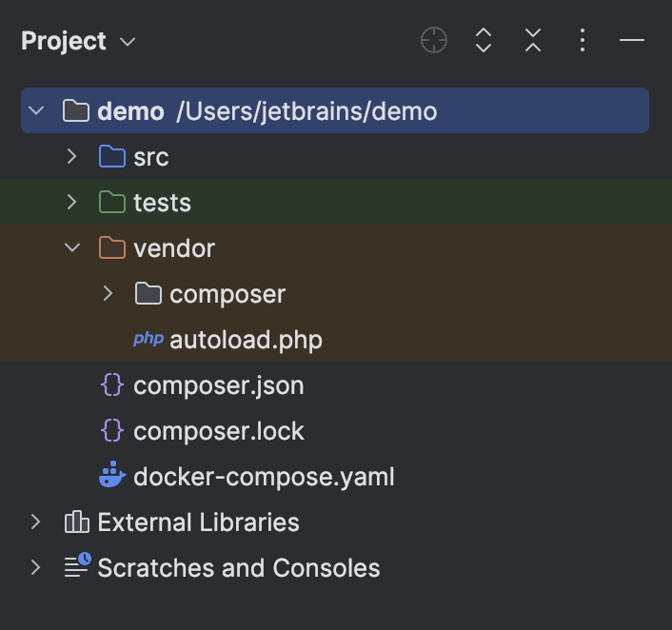
Task: Click the blue src folder icon
Action: (112, 156)
